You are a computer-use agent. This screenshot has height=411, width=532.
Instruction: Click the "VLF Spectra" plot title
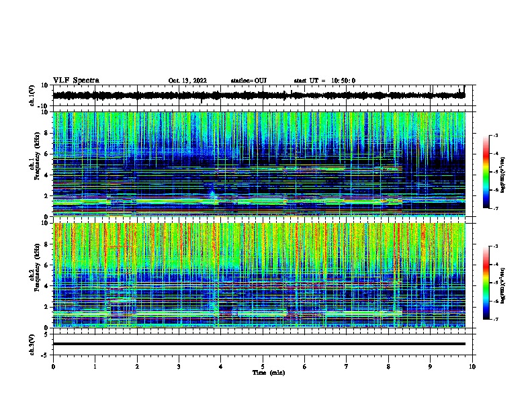(76, 81)
